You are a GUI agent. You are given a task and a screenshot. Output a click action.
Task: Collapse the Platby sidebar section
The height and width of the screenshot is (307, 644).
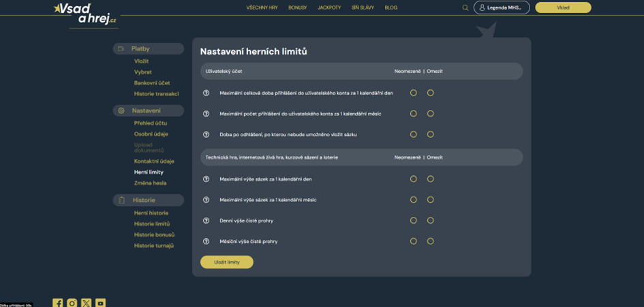click(149, 49)
